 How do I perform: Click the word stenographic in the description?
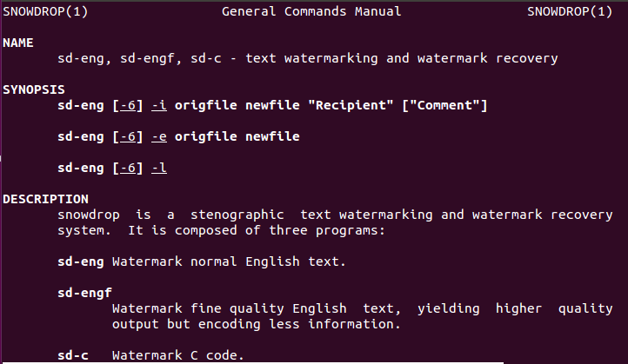(237, 215)
